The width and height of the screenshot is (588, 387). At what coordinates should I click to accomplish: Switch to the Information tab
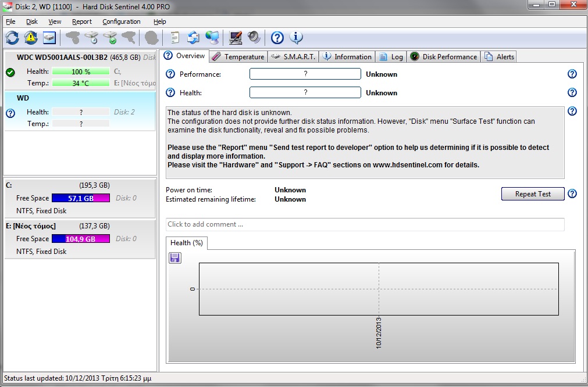click(347, 56)
